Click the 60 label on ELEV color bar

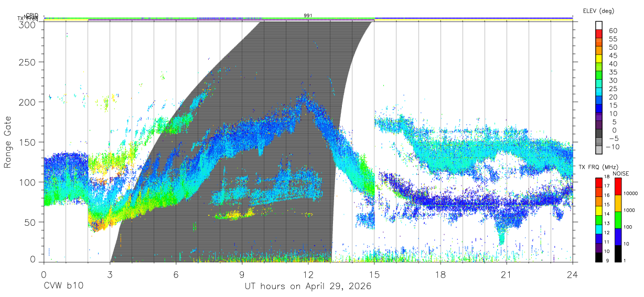click(x=613, y=31)
